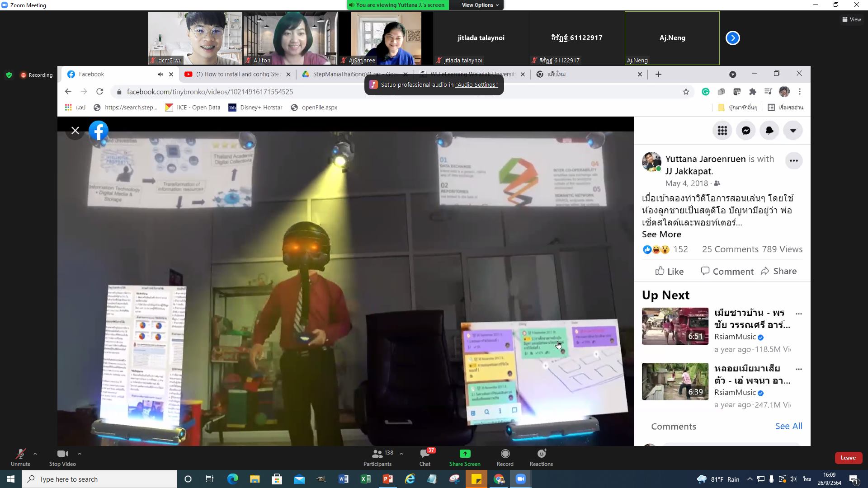Open the 25 Comments link
Viewport: 868px width, 488px height.
(x=730, y=249)
